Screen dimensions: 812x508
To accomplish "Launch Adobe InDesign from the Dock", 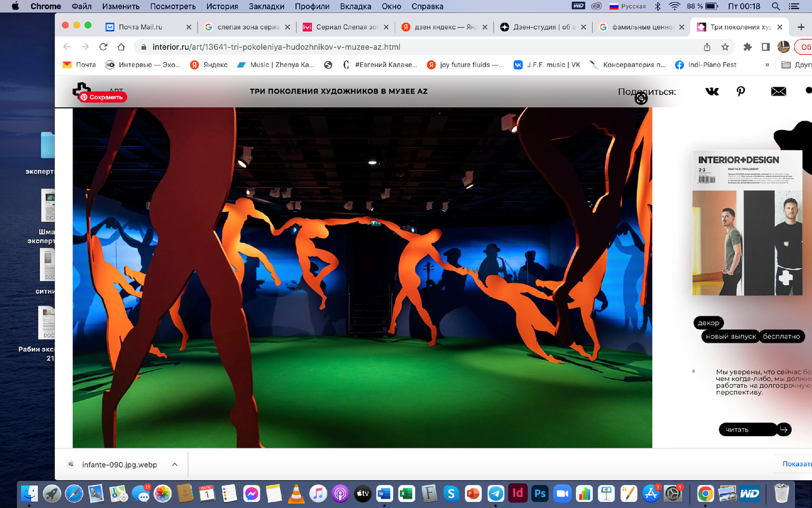I will (518, 492).
